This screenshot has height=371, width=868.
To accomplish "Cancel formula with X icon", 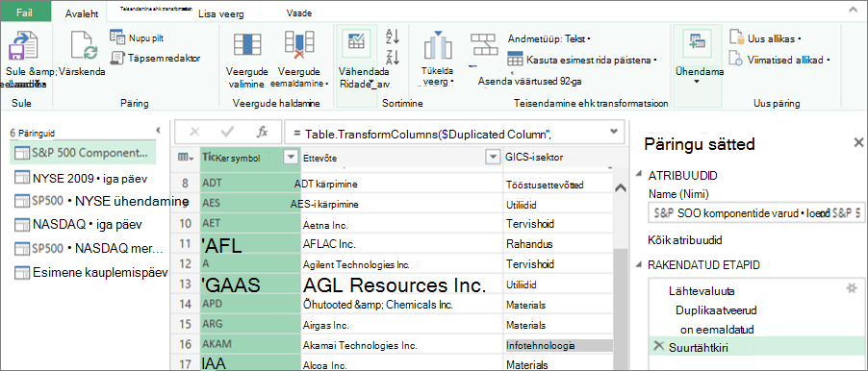I will [x=194, y=132].
